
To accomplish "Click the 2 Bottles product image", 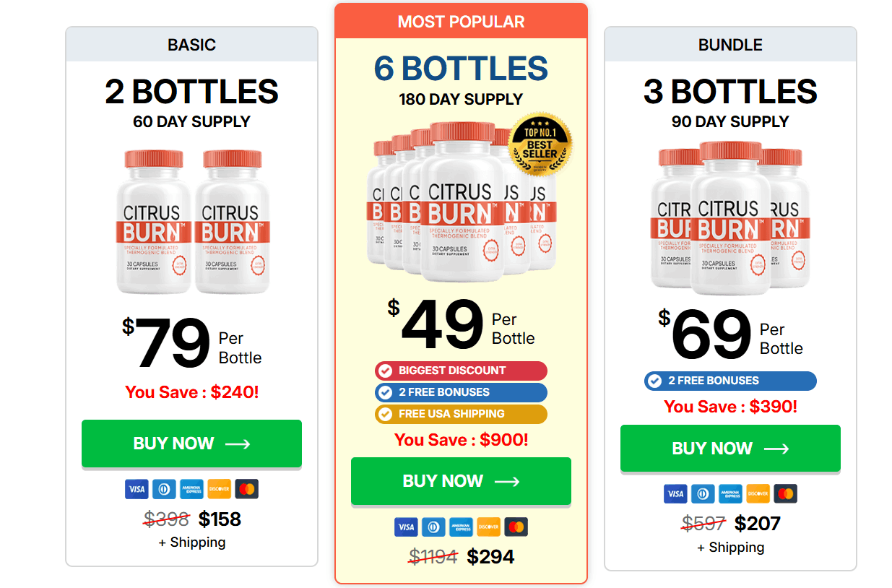I will point(191,220).
